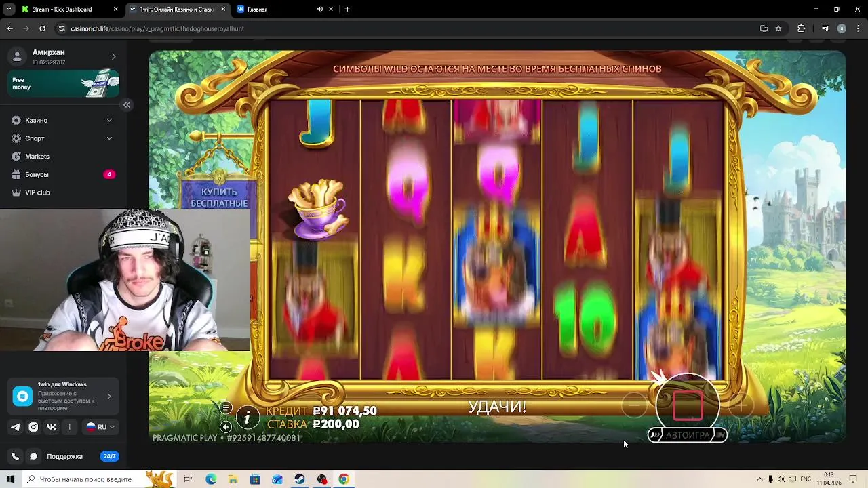The image size is (868, 488).
Task: Stop the spin with the red square button
Action: (x=687, y=405)
